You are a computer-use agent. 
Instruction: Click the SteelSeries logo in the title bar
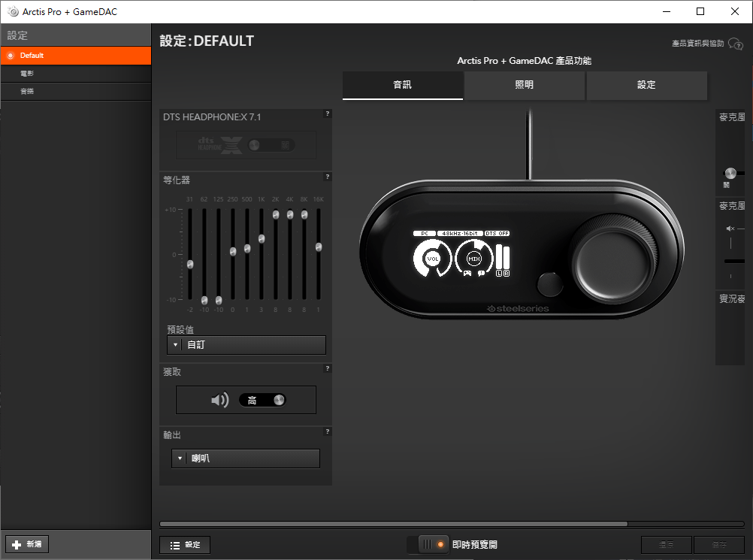tap(13, 11)
